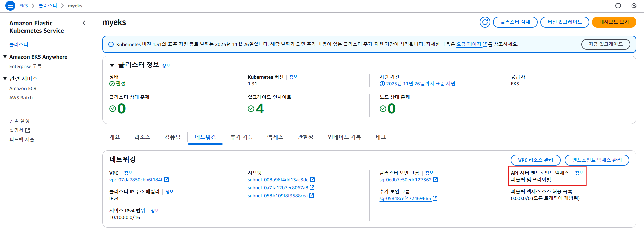This screenshot has height=229, width=644.
Task: Open external icon beside subnet-058b109f8f3588cea
Action: [312, 196]
